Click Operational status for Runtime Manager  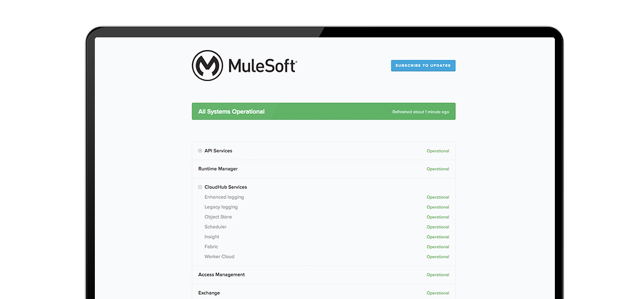(x=438, y=169)
